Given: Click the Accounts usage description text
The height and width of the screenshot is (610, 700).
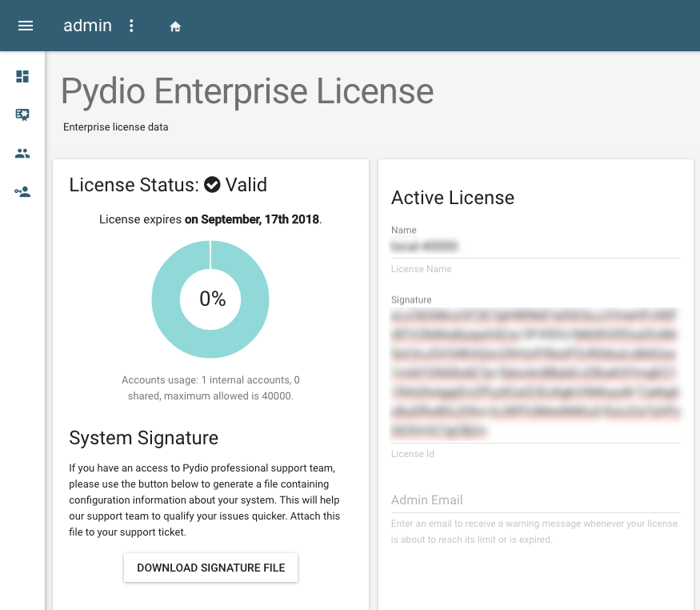Looking at the screenshot, I should pyautogui.click(x=210, y=387).
